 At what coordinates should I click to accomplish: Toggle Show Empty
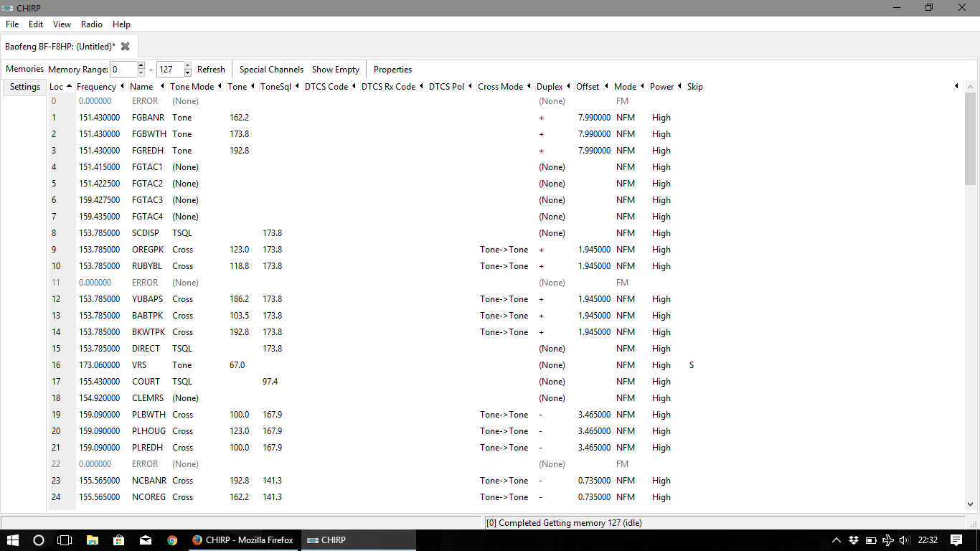pos(336,70)
